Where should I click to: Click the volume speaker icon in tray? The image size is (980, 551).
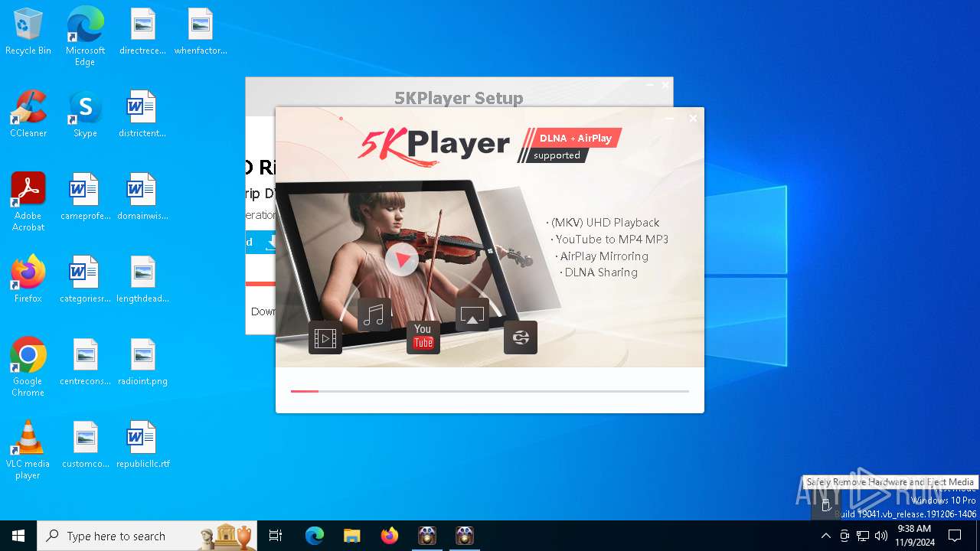click(881, 536)
